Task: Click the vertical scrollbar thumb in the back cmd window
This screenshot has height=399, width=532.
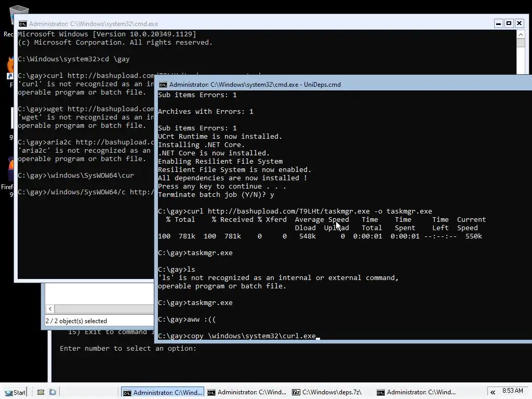Action: coord(521,43)
